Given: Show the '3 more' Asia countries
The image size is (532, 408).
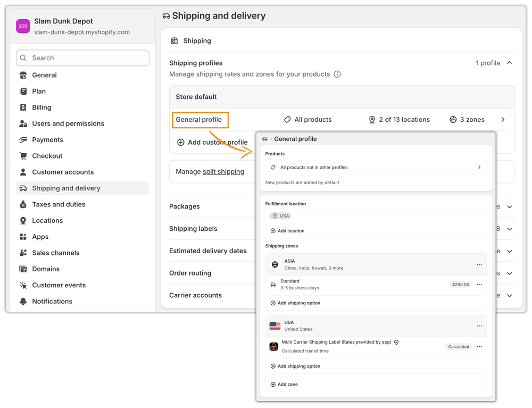Looking at the screenshot, I should pos(336,268).
